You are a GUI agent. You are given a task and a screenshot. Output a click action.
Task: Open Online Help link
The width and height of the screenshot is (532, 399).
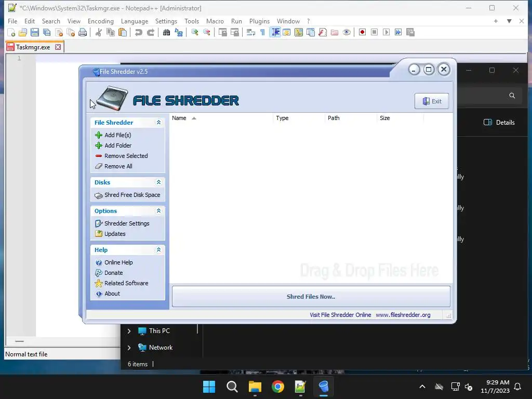click(114, 262)
